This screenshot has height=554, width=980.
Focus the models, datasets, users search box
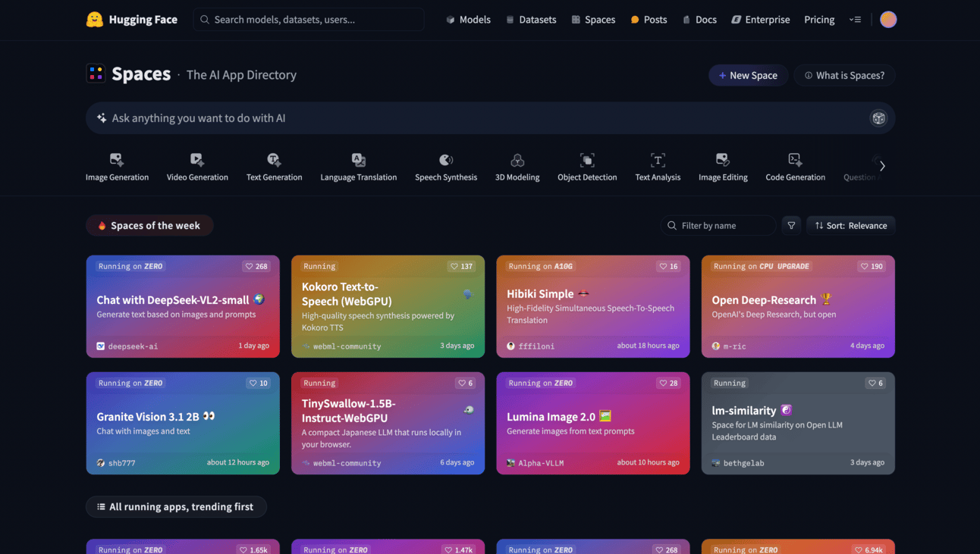coord(309,20)
